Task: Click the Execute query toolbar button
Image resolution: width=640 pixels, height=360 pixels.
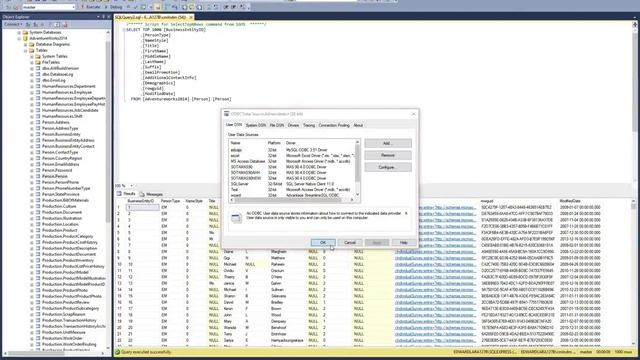Action: (90, 7)
